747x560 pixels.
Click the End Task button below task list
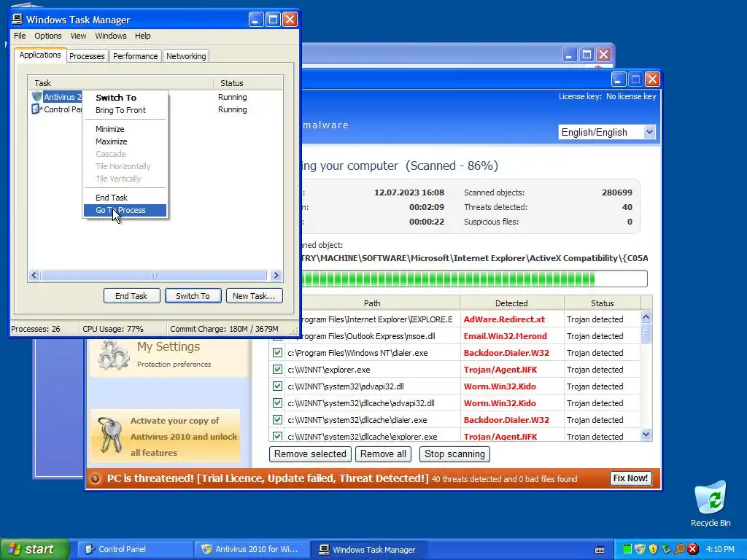click(x=131, y=296)
